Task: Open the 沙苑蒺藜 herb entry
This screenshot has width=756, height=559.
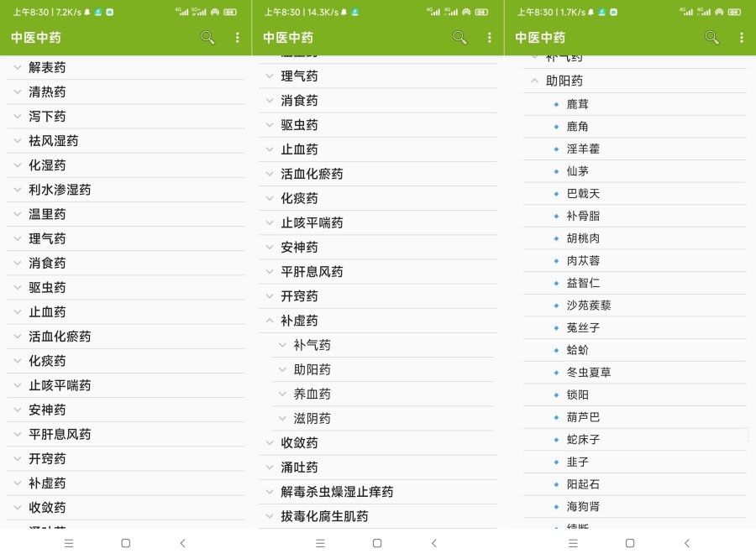Action: 588,306
